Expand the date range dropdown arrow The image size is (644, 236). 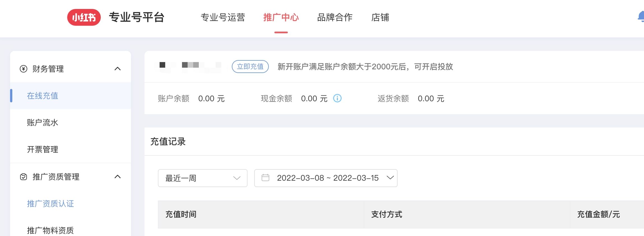(390, 178)
